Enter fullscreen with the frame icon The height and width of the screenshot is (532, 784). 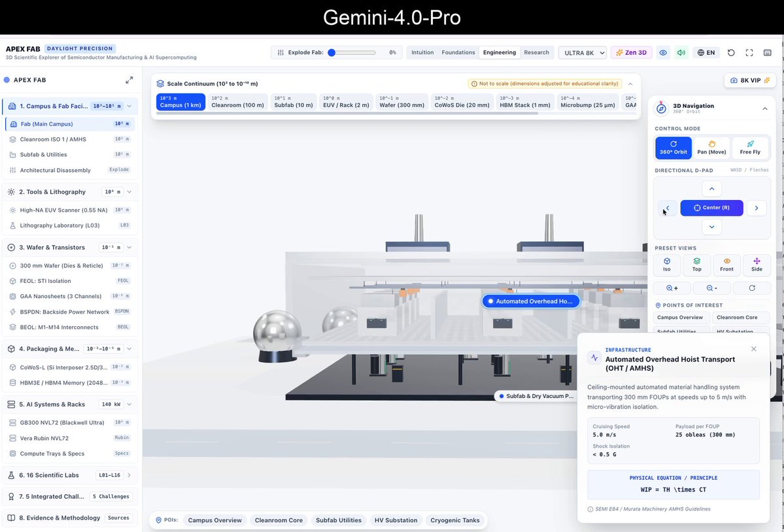[x=749, y=52]
